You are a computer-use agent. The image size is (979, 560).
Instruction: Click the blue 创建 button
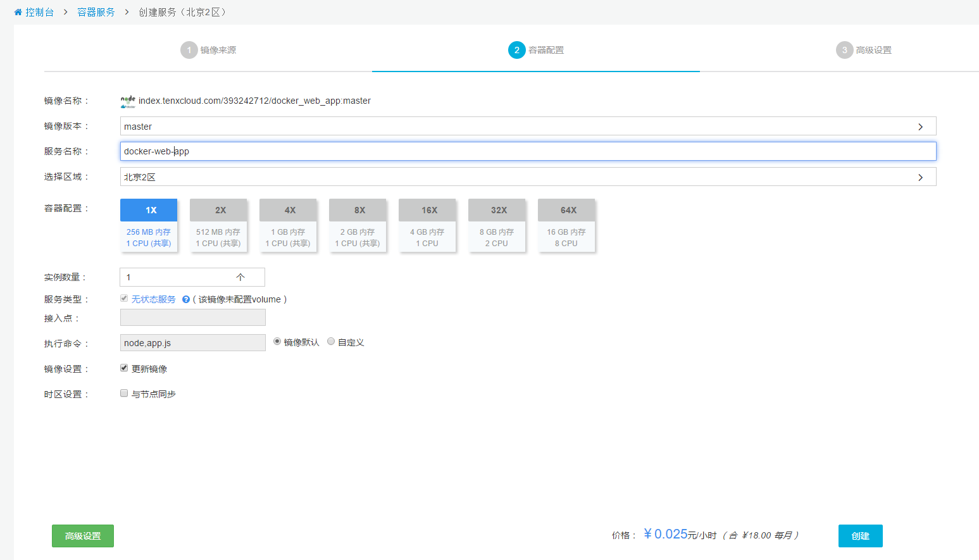click(861, 536)
